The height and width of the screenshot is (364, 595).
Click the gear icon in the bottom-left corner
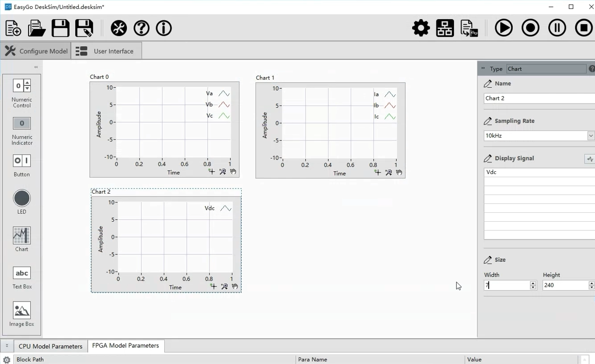tap(7, 360)
